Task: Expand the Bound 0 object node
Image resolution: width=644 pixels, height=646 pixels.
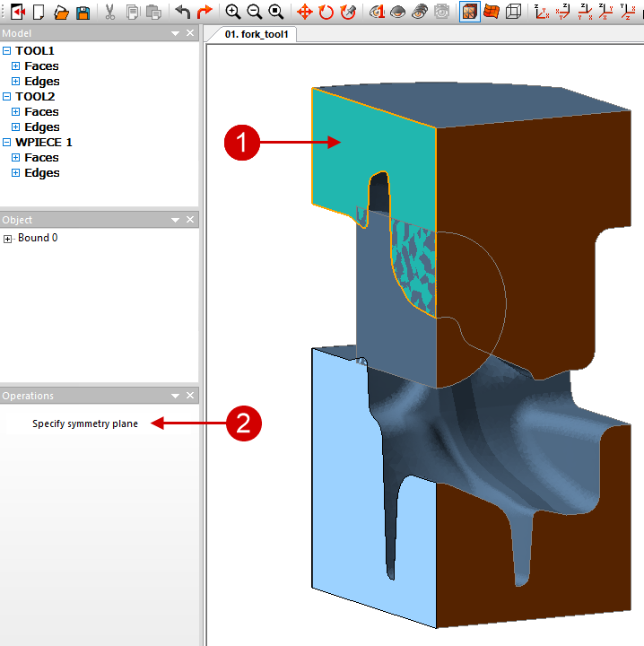Action: tap(8, 239)
